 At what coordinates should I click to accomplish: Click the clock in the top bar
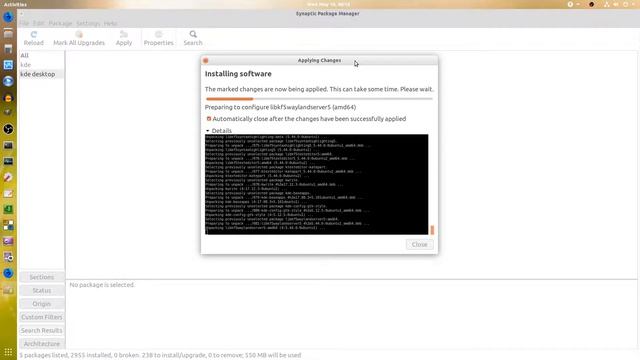coord(328,4)
